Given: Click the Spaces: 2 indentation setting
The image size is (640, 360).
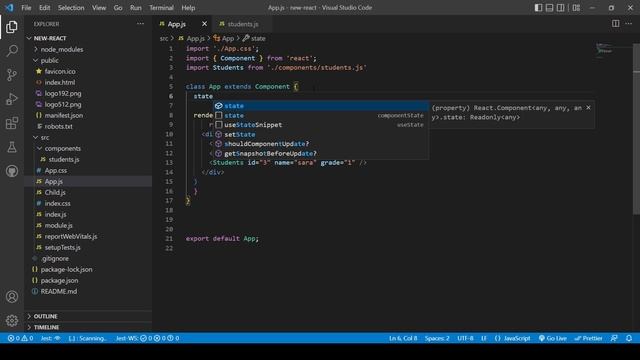Looking at the screenshot, I should 437,338.
